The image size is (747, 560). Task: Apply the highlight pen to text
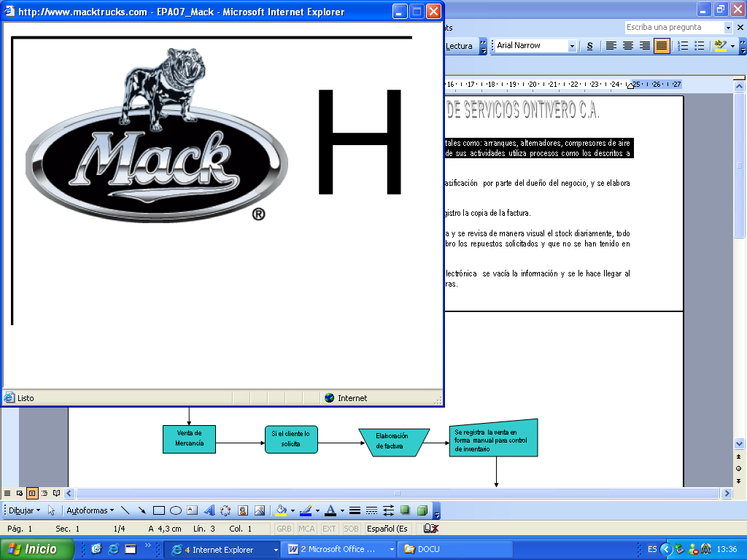click(x=720, y=46)
